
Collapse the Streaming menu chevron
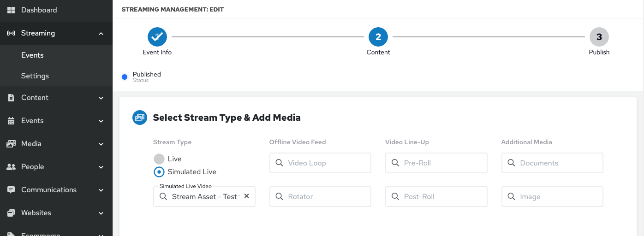[101, 34]
